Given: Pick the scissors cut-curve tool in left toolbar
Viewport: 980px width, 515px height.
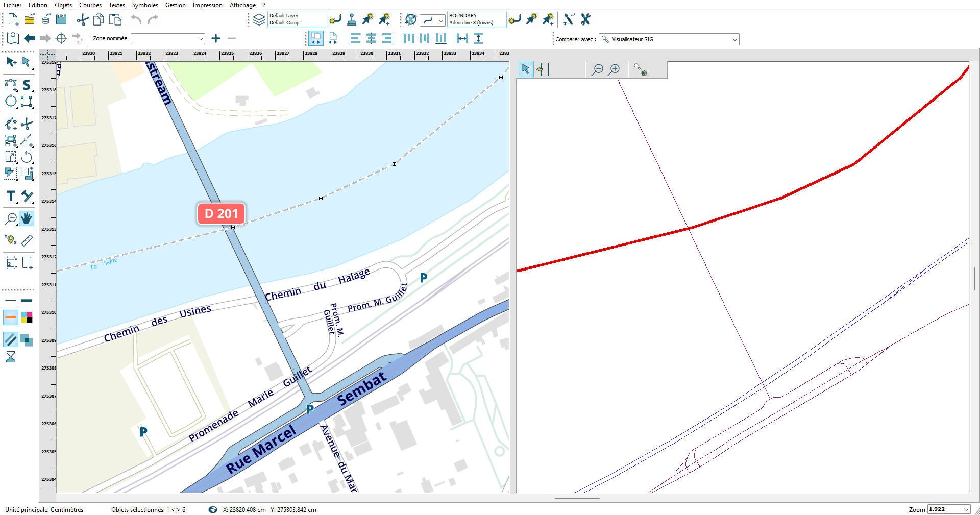Looking at the screenshot, I should (27, 124).
